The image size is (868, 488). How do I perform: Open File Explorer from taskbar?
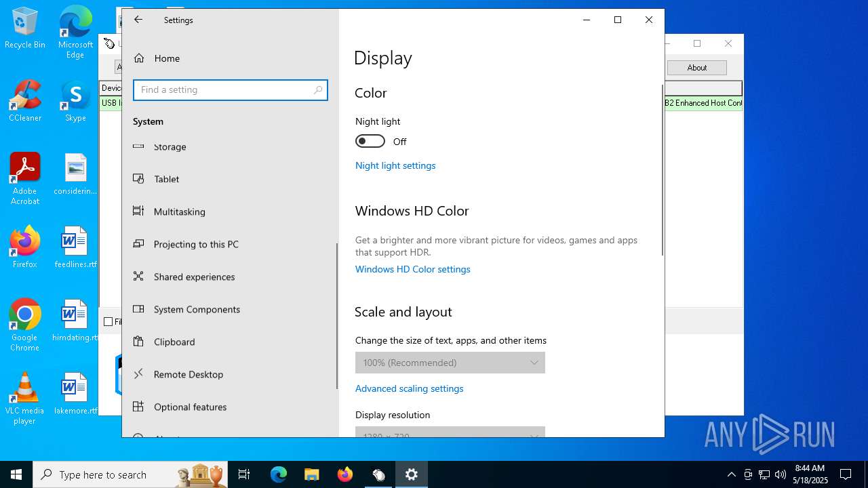click(312, 474)
